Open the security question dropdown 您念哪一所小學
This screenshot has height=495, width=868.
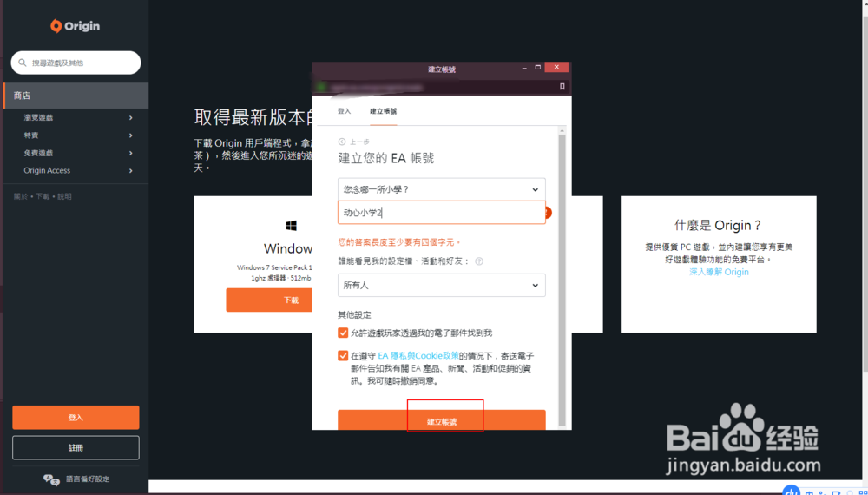click(442, 189)
